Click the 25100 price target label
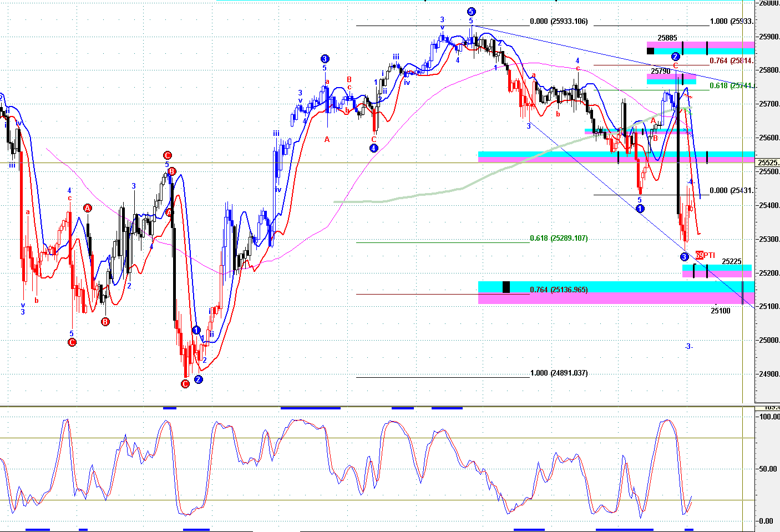Screen dimensions: 780x532 click(721, 311)
